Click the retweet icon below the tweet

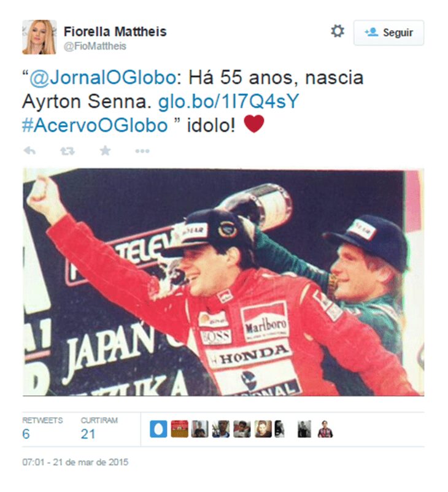[x=68, y=152]
